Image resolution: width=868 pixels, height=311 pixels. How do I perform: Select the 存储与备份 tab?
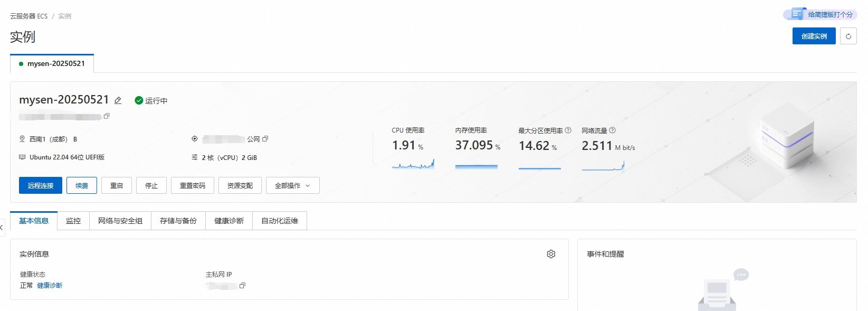point(178,221)
